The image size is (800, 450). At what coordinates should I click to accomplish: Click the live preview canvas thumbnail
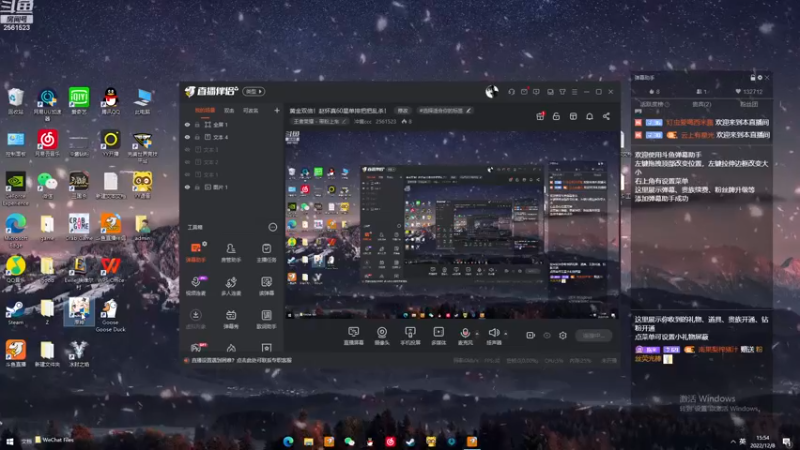tap(452, 224)
